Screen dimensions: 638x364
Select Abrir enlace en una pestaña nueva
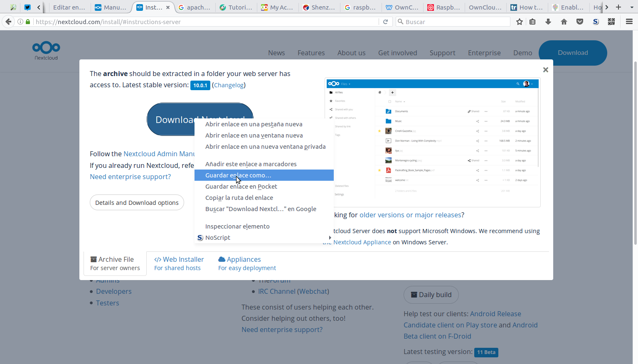pos(264,124)
